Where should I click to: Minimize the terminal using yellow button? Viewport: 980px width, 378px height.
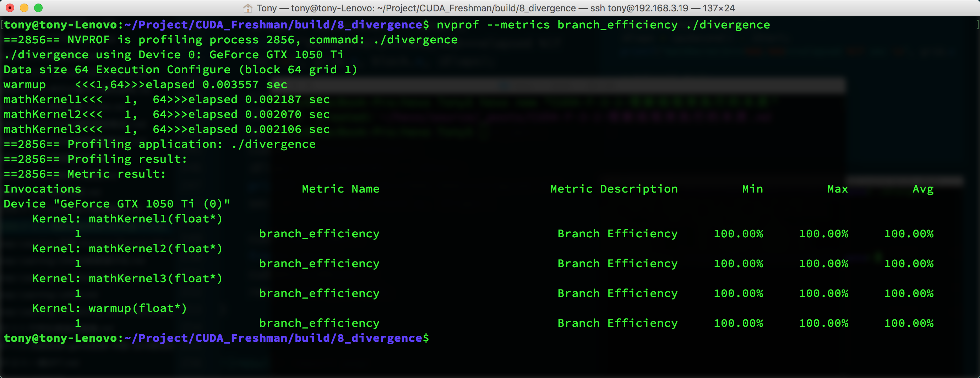pos(24,8)
